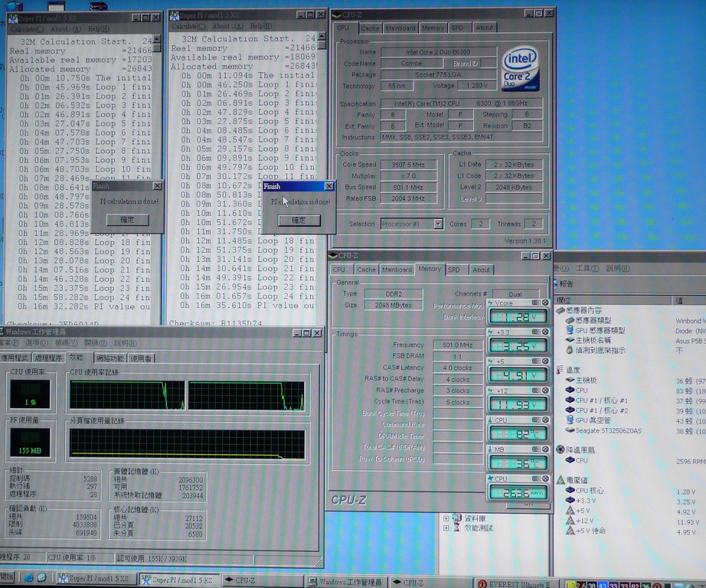The height and width of the screenshot is (588, 706).
Task: Select Mainboard tab in lower CPU-Z window
Action: pyautogui.click(x=397, y=269)
